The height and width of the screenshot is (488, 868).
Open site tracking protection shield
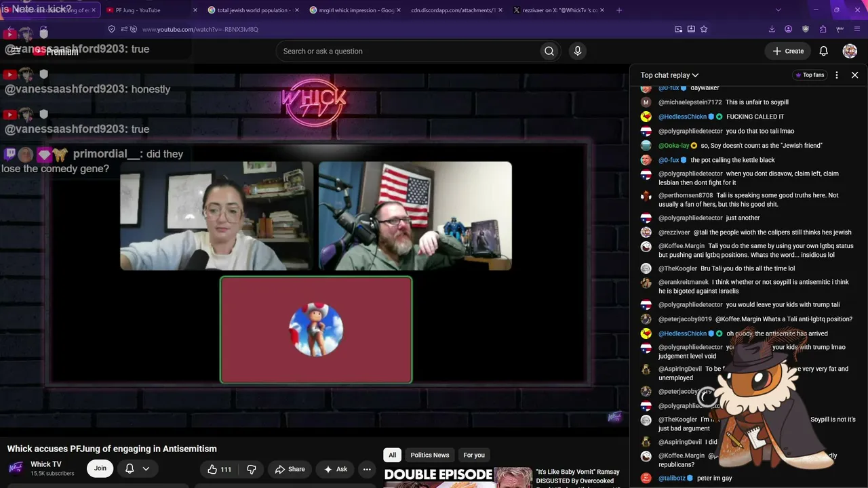click(x=112, y=29)
